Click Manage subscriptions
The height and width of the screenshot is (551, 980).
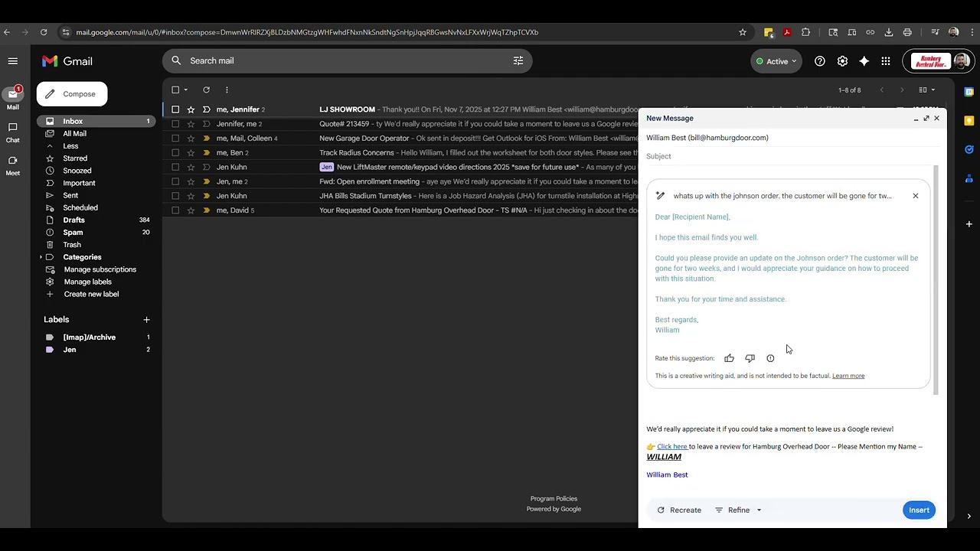pyautogui.click(x=100, y=269)
